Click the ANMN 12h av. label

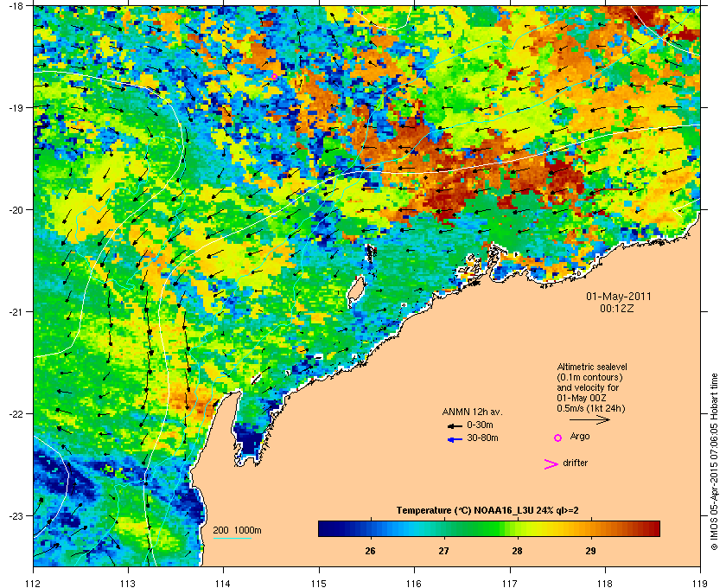click(x=472, y=412)
